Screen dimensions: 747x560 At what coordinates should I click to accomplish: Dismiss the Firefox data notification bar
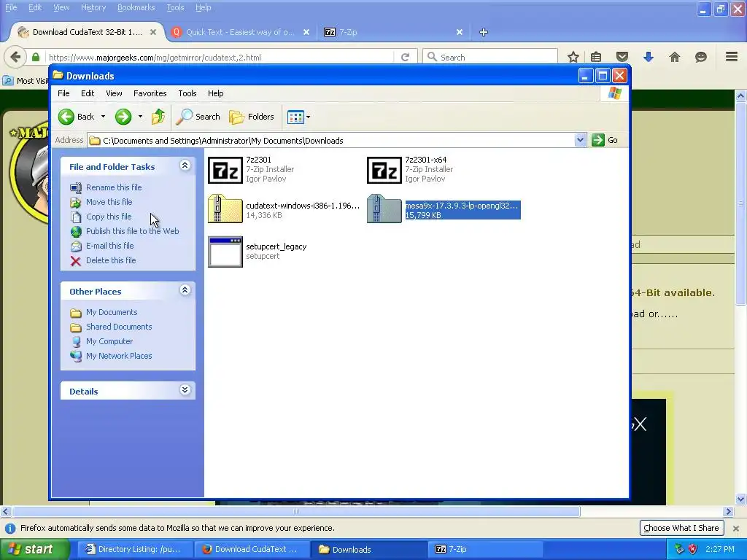click(x=735, y=528)
